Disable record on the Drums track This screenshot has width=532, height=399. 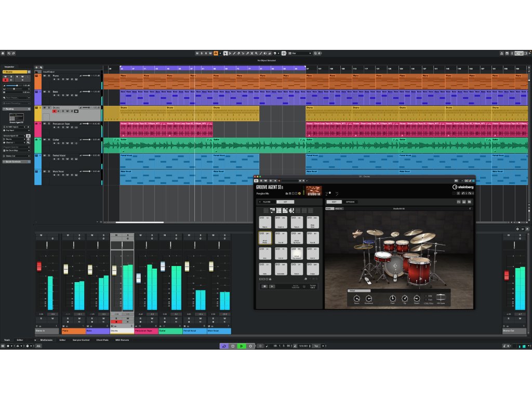[55, 111]
